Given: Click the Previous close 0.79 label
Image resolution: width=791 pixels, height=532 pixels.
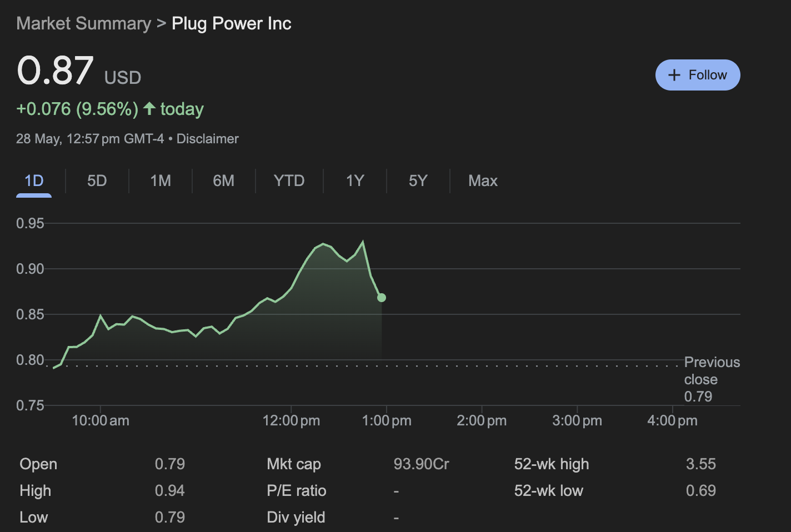Looking at the screenshot, I should [x=712, y=379].
